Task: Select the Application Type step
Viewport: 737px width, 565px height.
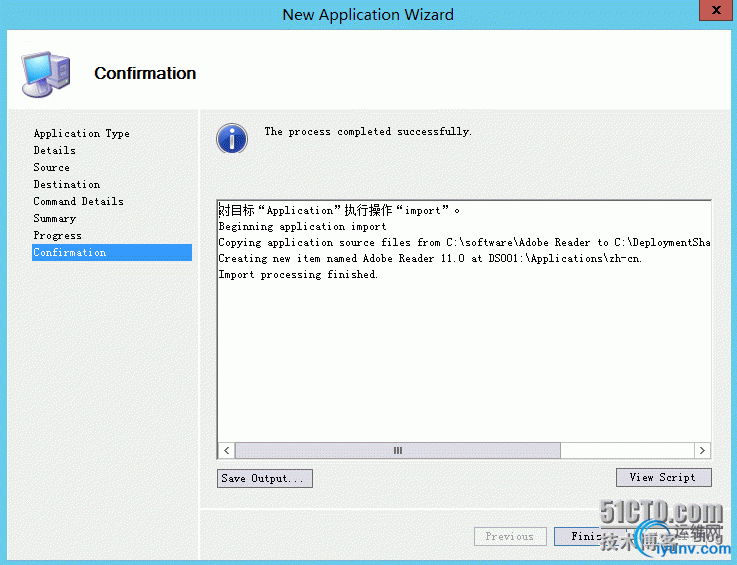Action: pyautogui.click(x=81, y=133)
